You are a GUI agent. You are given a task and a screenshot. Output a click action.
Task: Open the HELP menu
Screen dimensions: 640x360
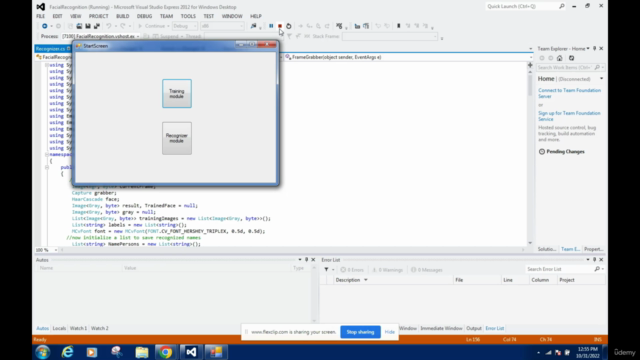click(256, 16)
